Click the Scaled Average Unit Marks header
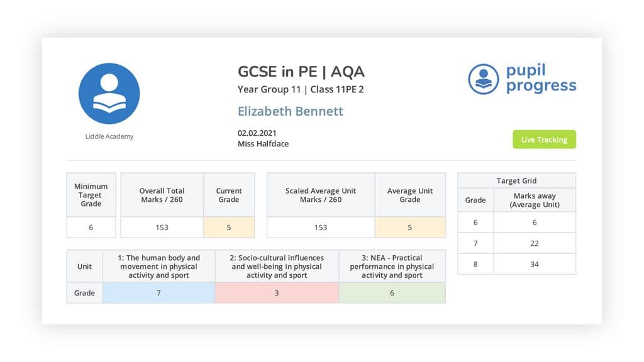 click(321, 195)
